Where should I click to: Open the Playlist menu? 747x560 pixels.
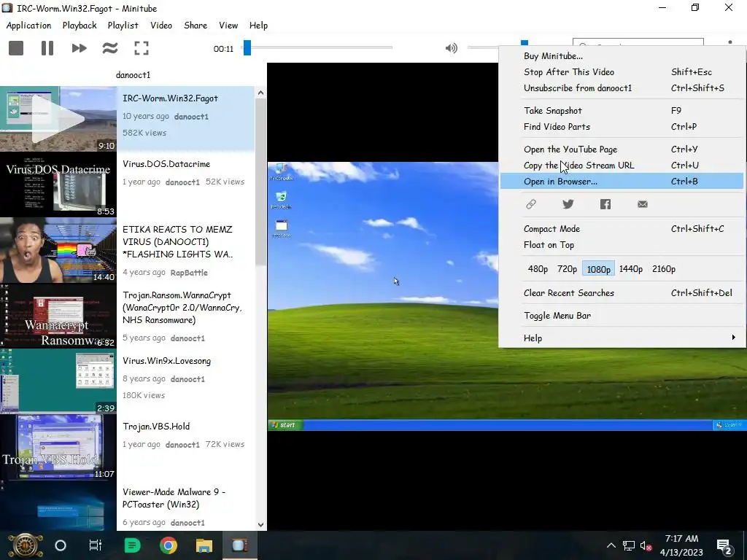point(123,26)
